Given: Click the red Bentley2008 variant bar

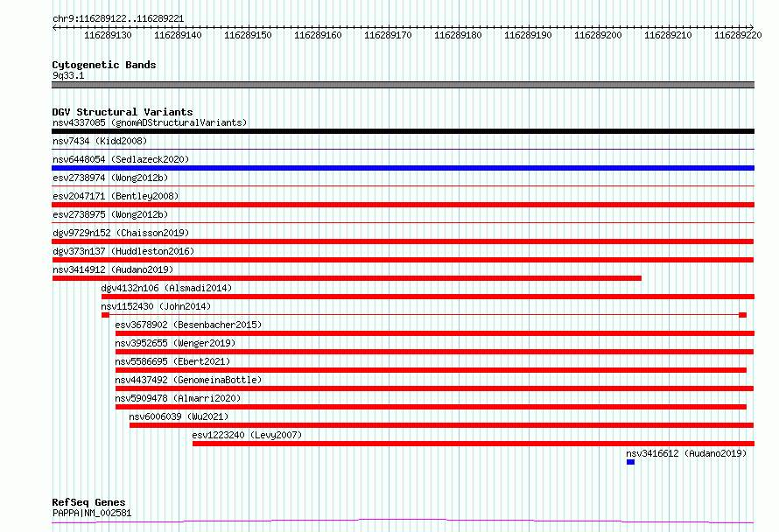Looking at the screenshot, I should pos(403,205).
